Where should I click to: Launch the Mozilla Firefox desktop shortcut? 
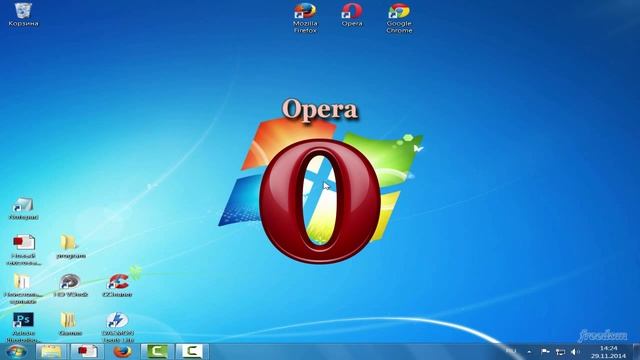[x=305, y=18]
